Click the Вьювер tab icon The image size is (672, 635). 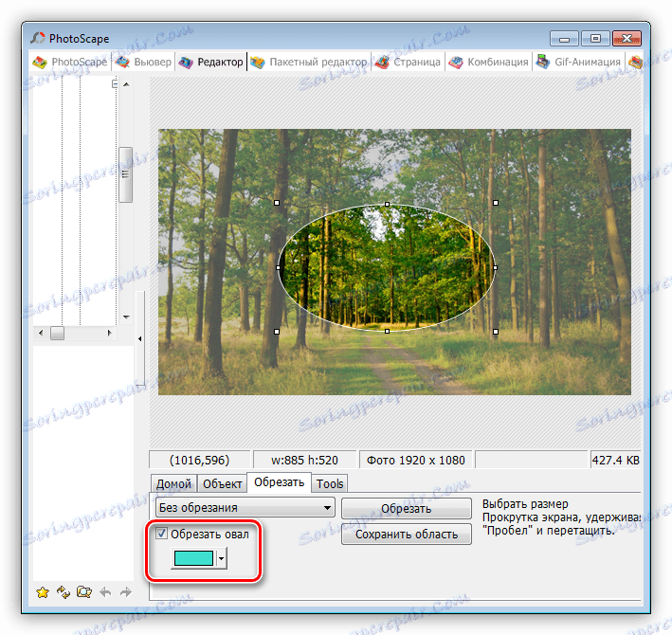pos(122,63)
